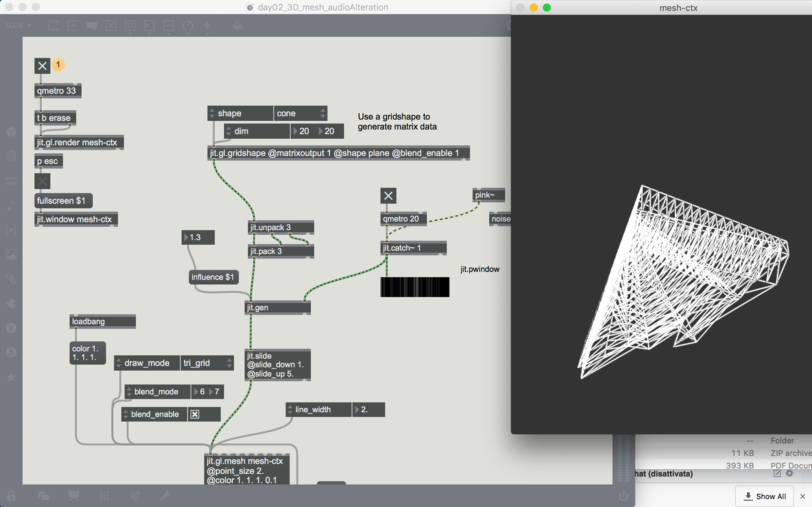Screen dimensions: 812x507
Task: Click the paint bucket format icon
Action: tap(237, 26)
